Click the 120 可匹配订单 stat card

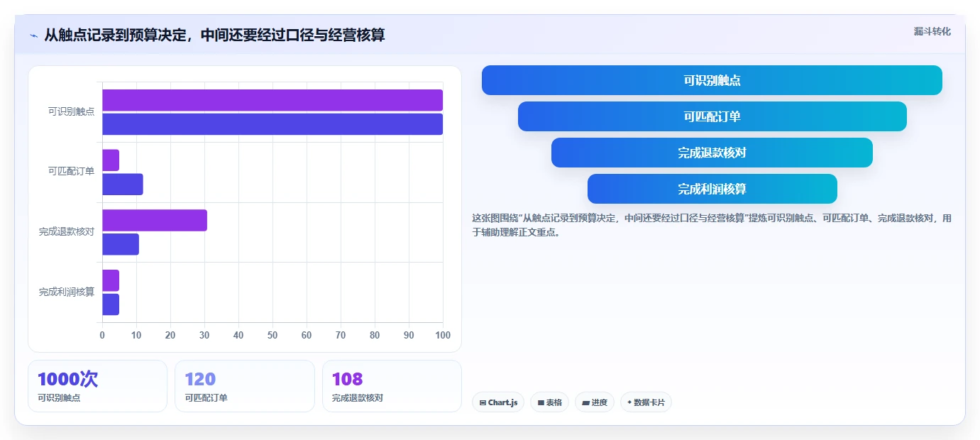click(x=245, y=386)
